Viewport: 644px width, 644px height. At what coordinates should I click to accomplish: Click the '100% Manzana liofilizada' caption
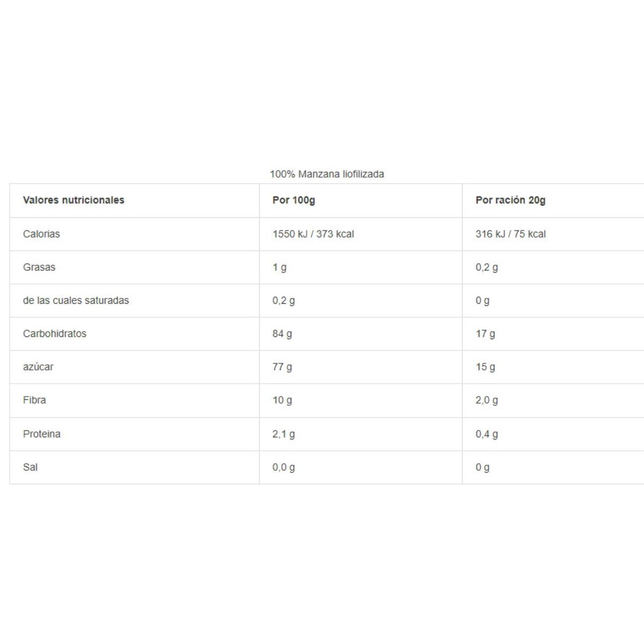(x=327, y=174)
